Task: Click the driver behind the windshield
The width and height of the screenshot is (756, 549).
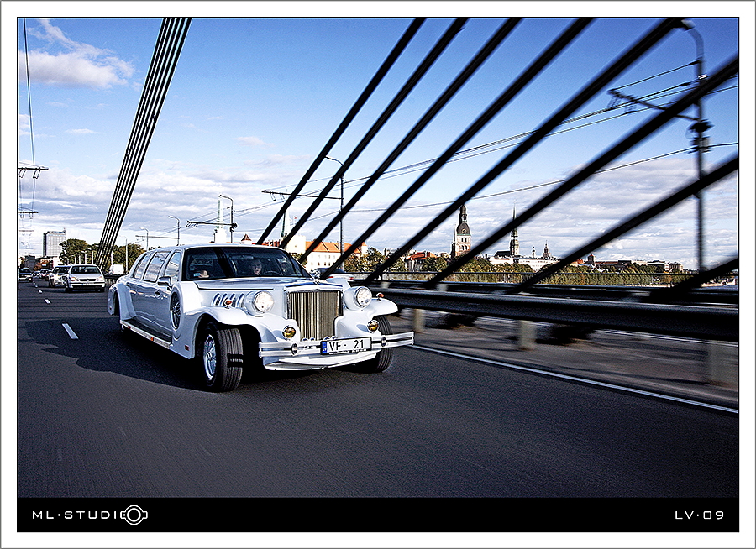Action: pos(255,267)
